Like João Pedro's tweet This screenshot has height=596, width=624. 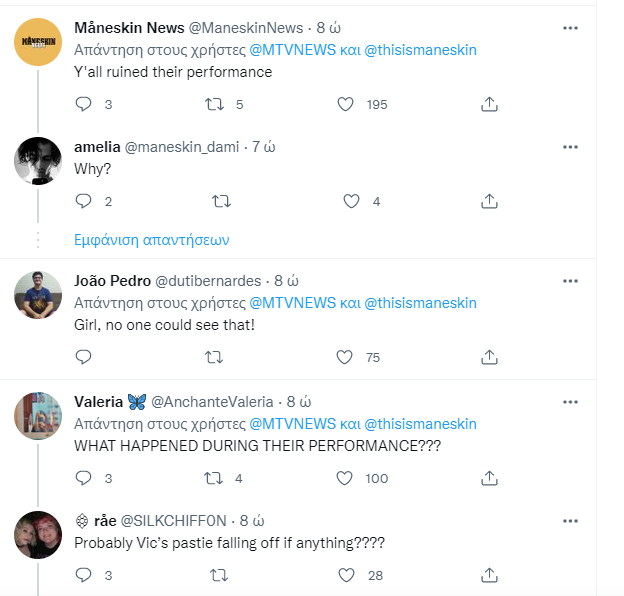tap(345, 357)
